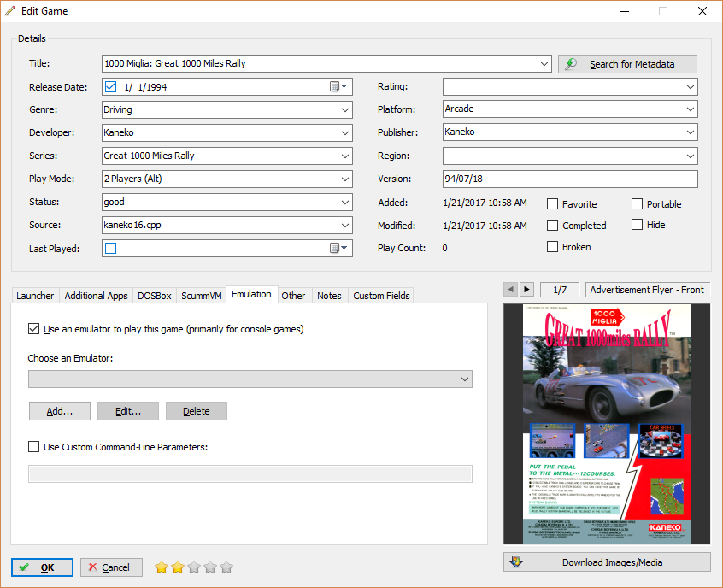Open the Publisher dropdown
723x588 pixels.
pyautogui.click(x=691, y=132)
